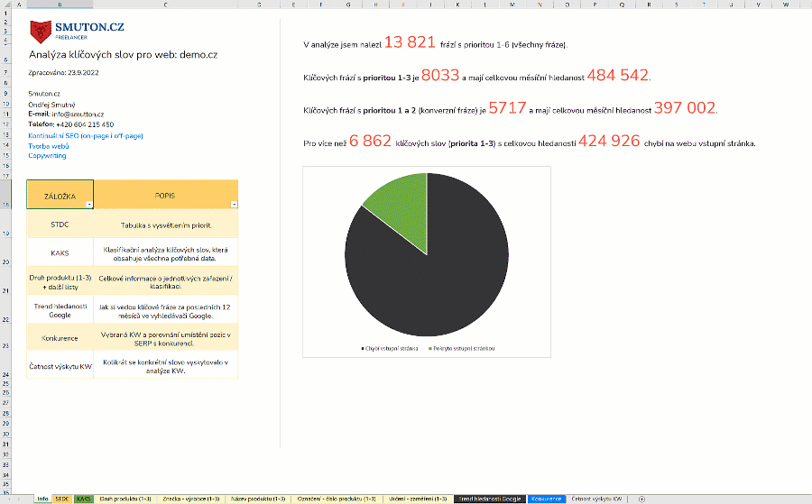Click the Vybraná KW a porovnání cell
812x504 pixels.
coord(166,338)
